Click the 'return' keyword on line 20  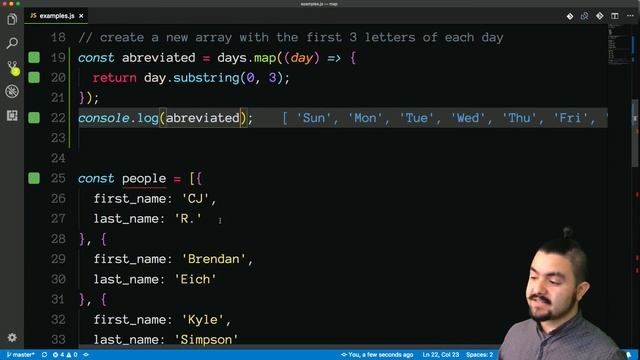tap(114, 78)
